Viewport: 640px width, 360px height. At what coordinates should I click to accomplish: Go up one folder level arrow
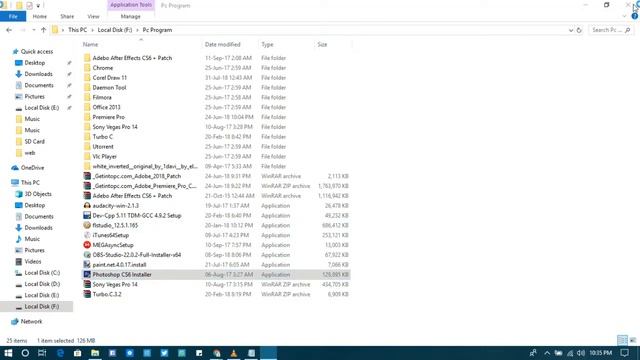click(x=43, y=30)
